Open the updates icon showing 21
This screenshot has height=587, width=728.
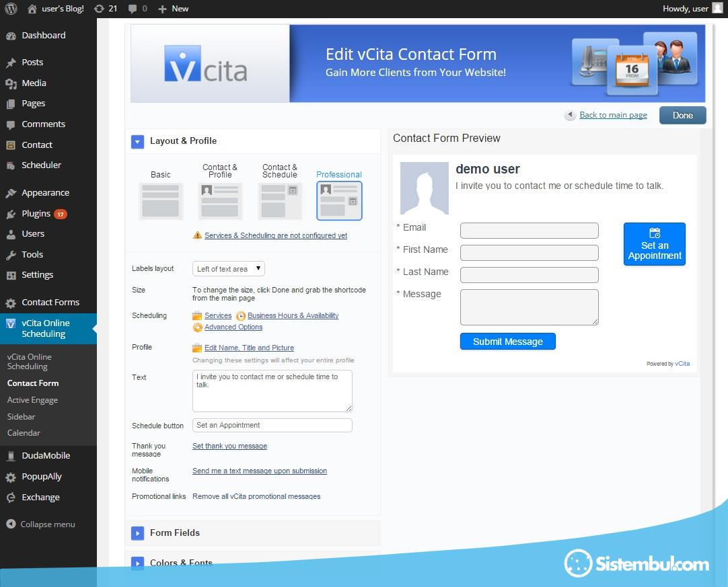[99, 9]
